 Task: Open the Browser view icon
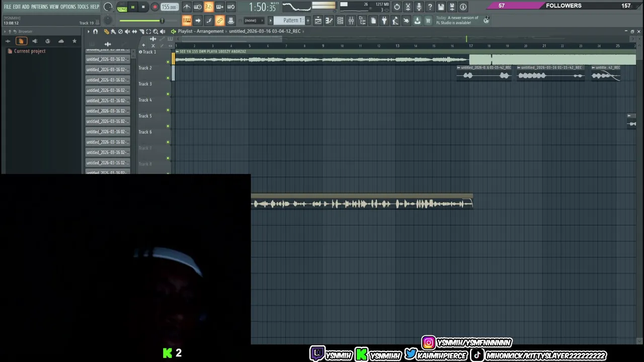pyautogui.click(x=362, y=21)
